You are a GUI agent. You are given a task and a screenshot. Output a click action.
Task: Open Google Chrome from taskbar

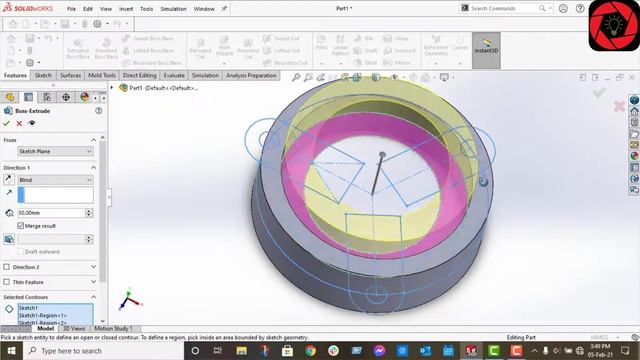(310, 351)
